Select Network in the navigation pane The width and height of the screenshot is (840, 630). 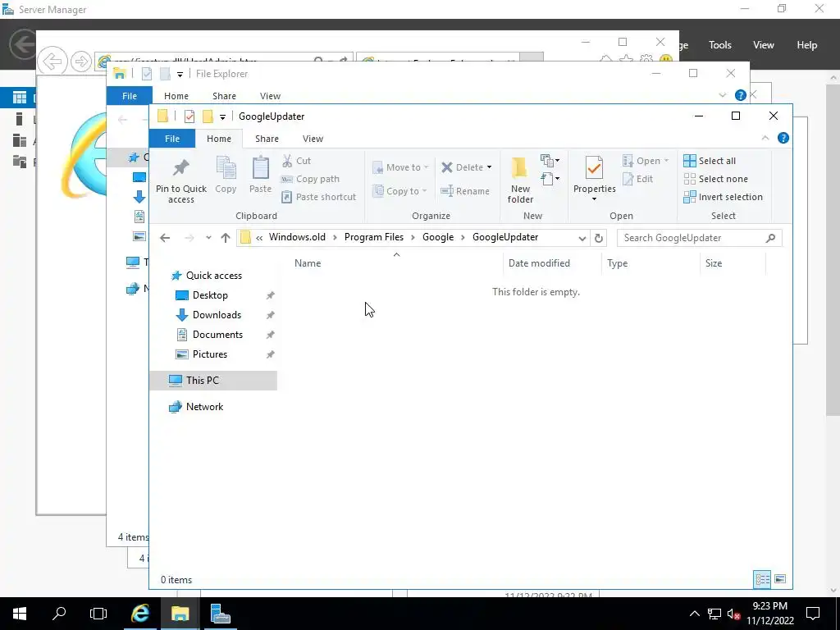(x=204, y=407)
